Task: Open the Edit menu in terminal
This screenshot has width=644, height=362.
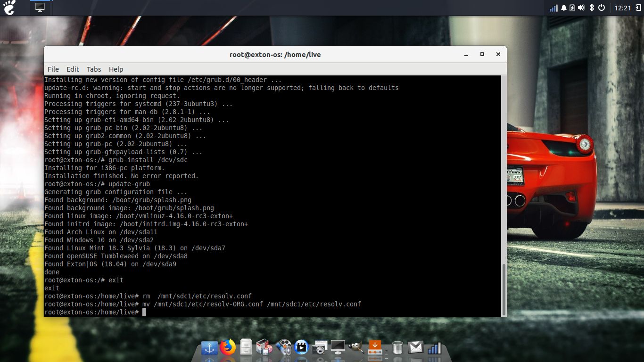Action: [73, 69]
